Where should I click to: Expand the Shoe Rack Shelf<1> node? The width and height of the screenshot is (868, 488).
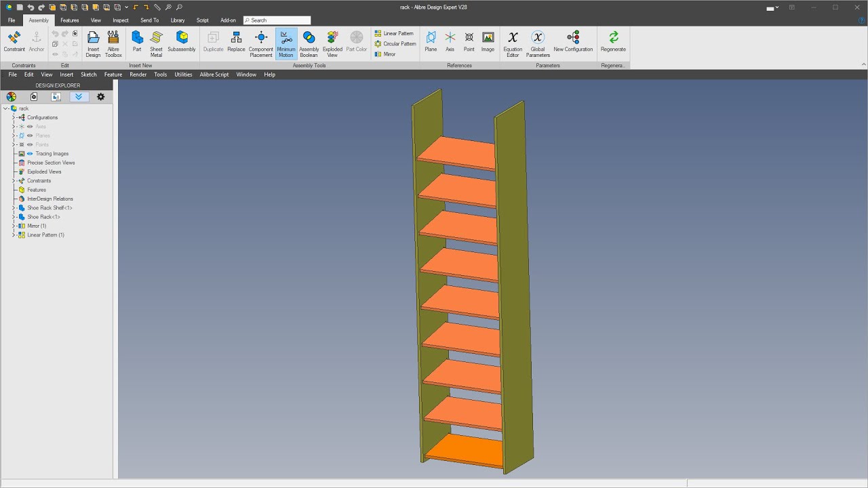14,208
